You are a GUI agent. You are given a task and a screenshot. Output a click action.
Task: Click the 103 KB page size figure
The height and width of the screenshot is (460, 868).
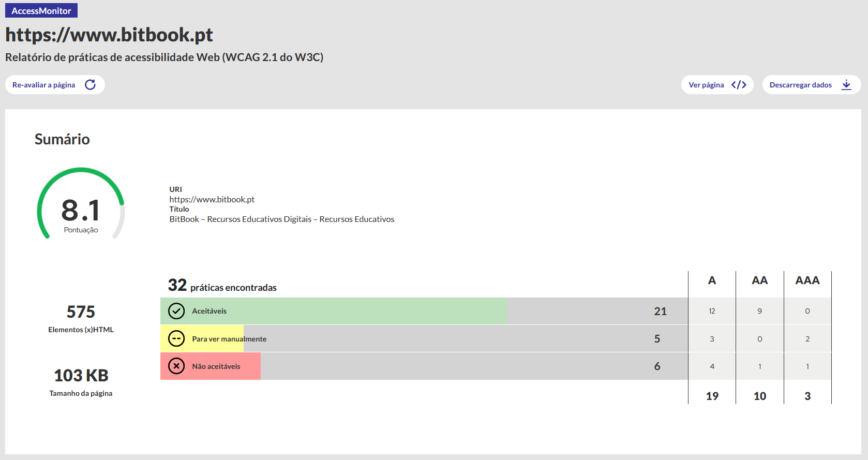pos(81,376)
